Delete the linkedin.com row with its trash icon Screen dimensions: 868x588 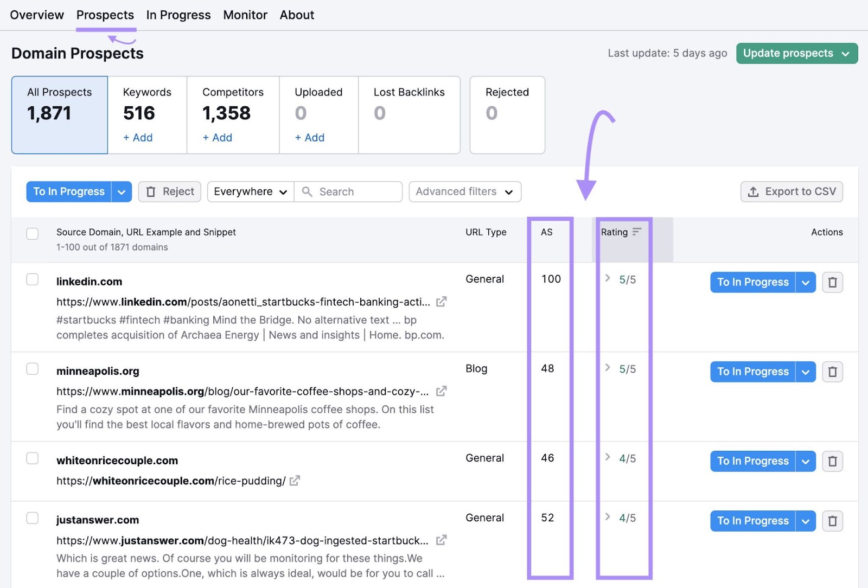click(832, 282)
